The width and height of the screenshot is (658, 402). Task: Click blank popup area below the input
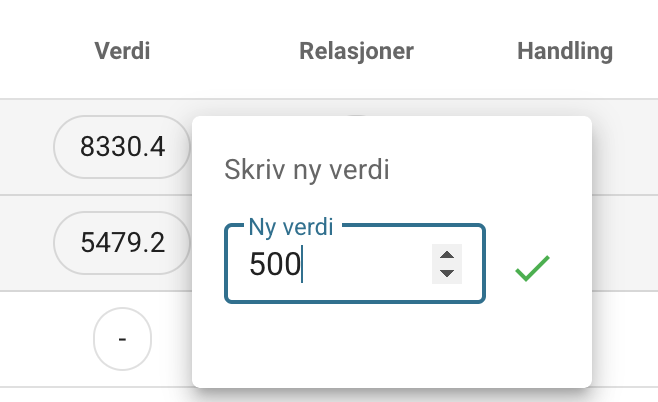point(392,344)
